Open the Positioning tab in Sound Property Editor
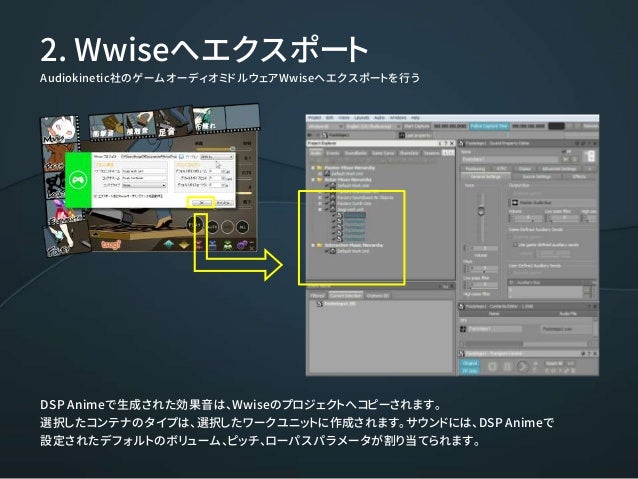Image resolution: width=638 pixels, height=479 pixels. pos(475,168)
